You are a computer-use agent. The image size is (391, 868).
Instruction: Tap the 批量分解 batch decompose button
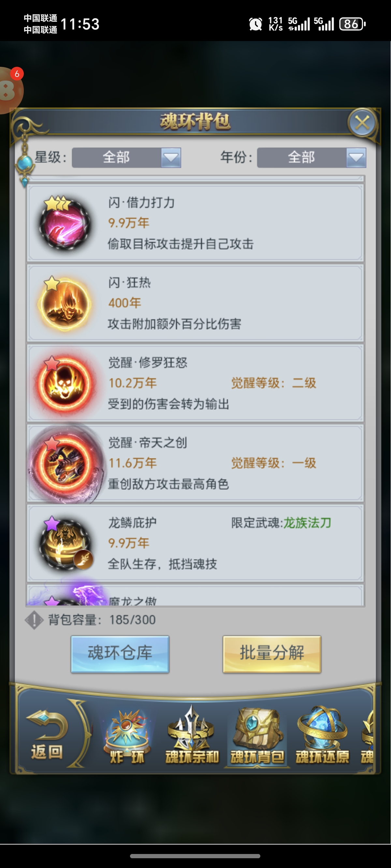[x=272, y=654]
